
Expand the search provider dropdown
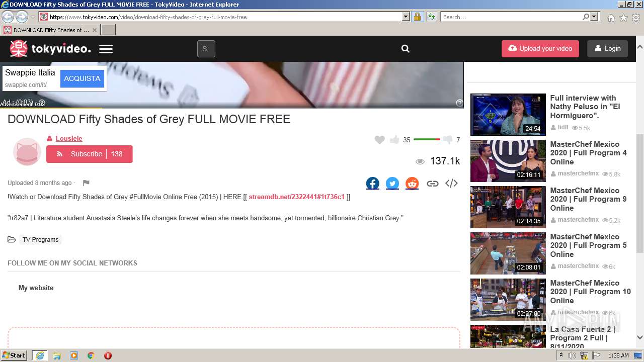(x=594, y=17)
